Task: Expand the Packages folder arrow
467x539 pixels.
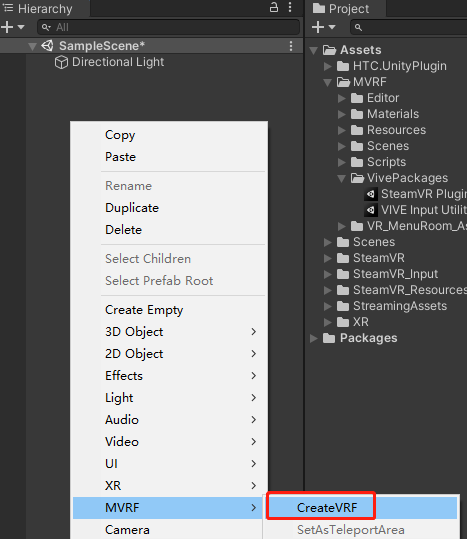Action: click(x=314, y=338)
